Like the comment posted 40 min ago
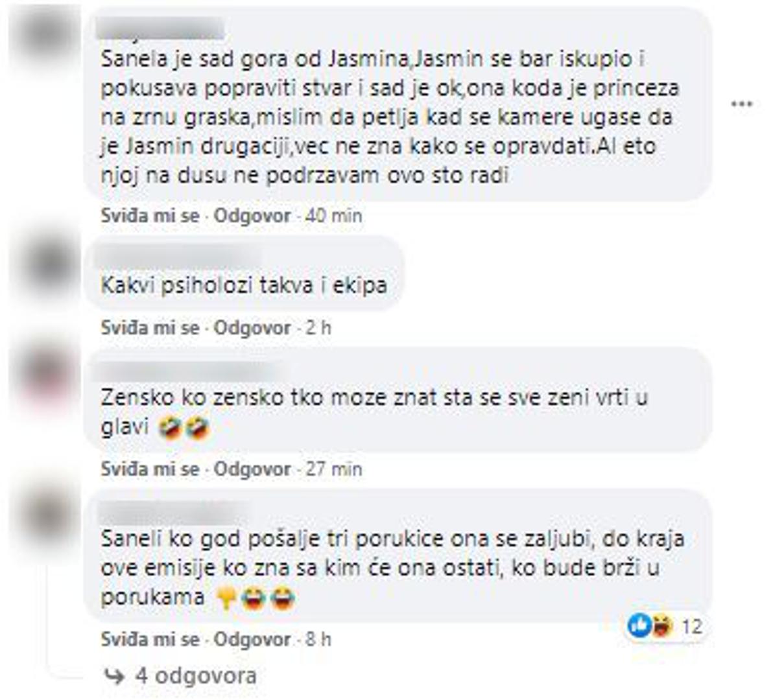 (150, 216)
